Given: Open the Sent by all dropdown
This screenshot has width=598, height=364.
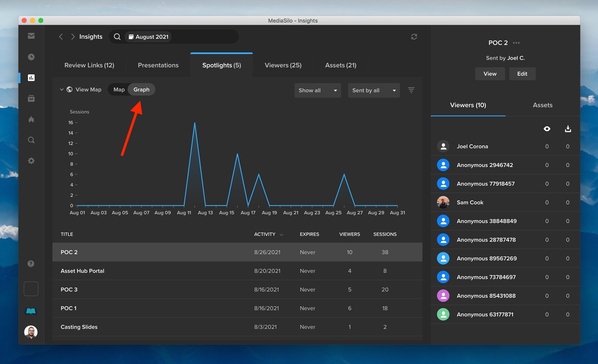Looking at the screenshot, I should (374, 91).
